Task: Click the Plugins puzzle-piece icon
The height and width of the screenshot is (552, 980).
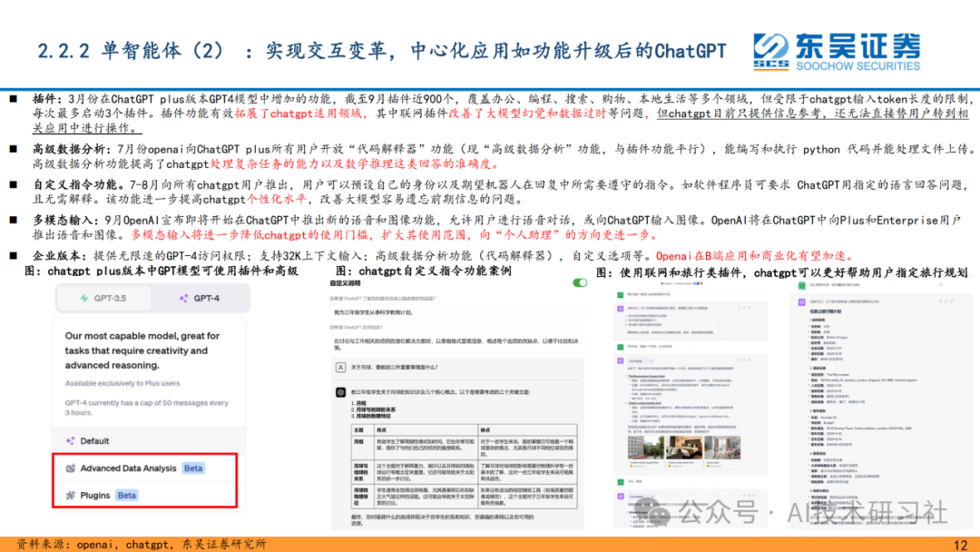Action: click(69, 494)
